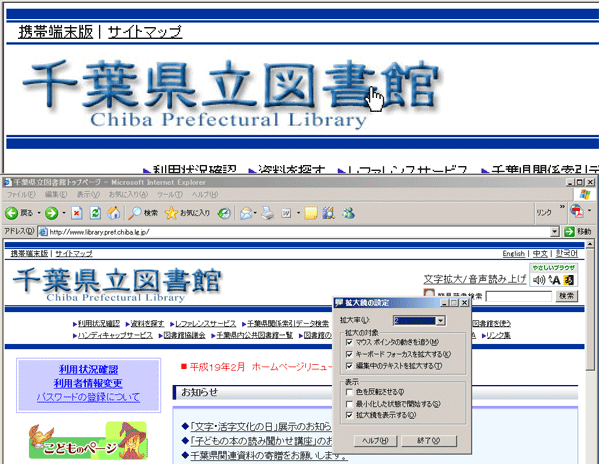Open the 利用者情報変更 link
The height and width of the screenshot is (464, 599).
coord(88,383)
